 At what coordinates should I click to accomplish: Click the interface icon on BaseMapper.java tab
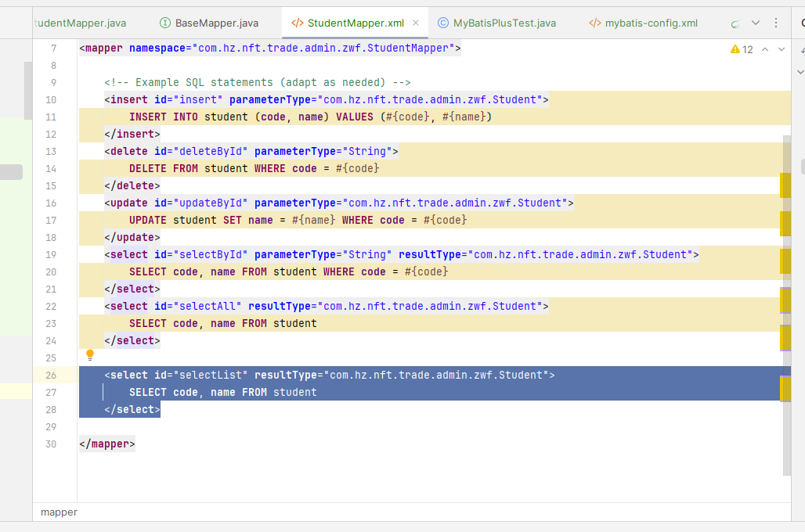164,23
